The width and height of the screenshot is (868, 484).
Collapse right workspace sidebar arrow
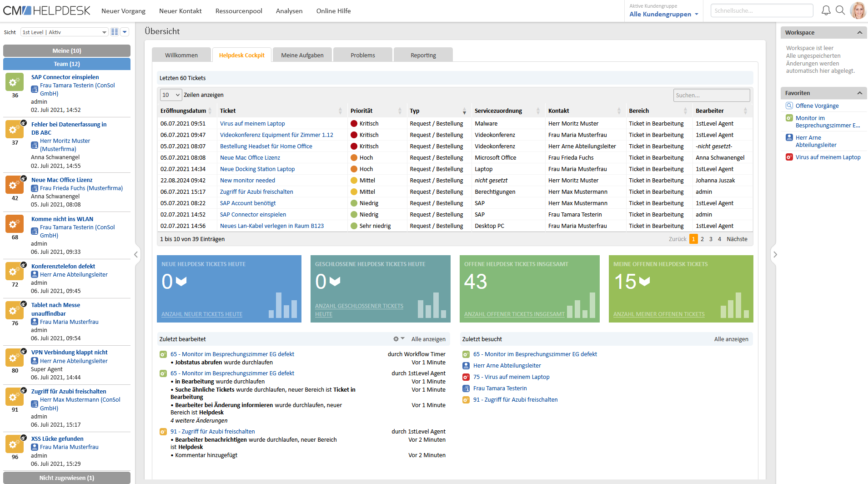point(775,254)
